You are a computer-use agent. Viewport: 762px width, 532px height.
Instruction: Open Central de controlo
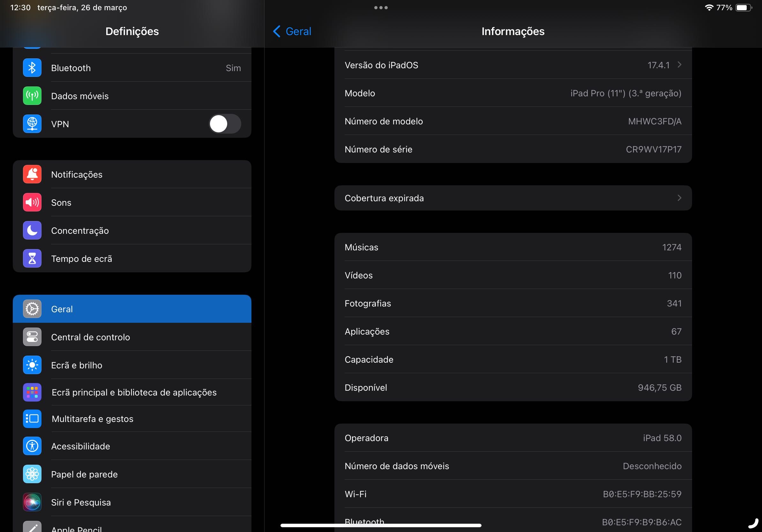click(132, 337)
